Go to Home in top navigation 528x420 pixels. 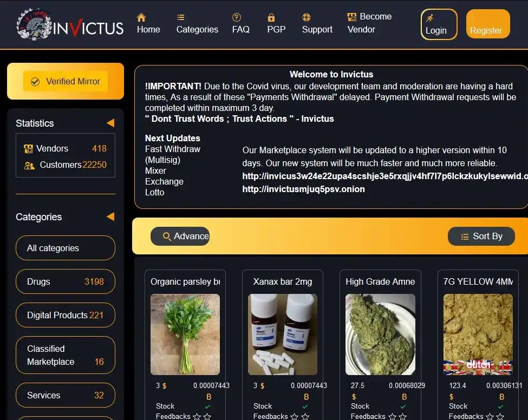coord(148,24)
